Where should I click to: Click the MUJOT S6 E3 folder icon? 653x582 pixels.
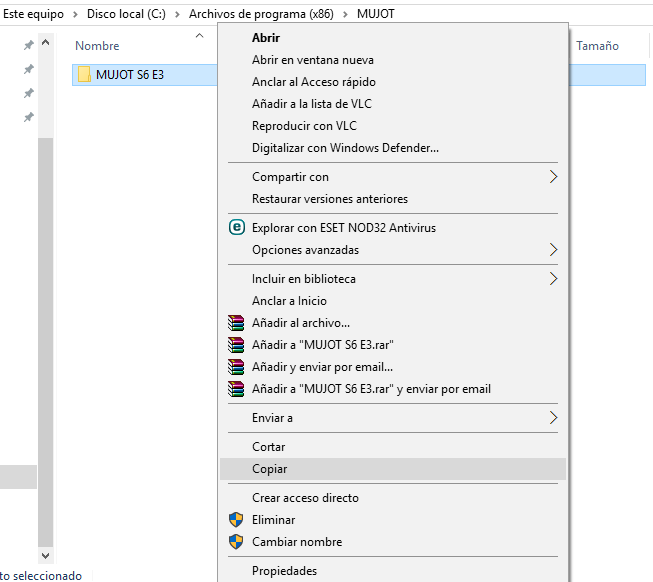click(85, 74)
